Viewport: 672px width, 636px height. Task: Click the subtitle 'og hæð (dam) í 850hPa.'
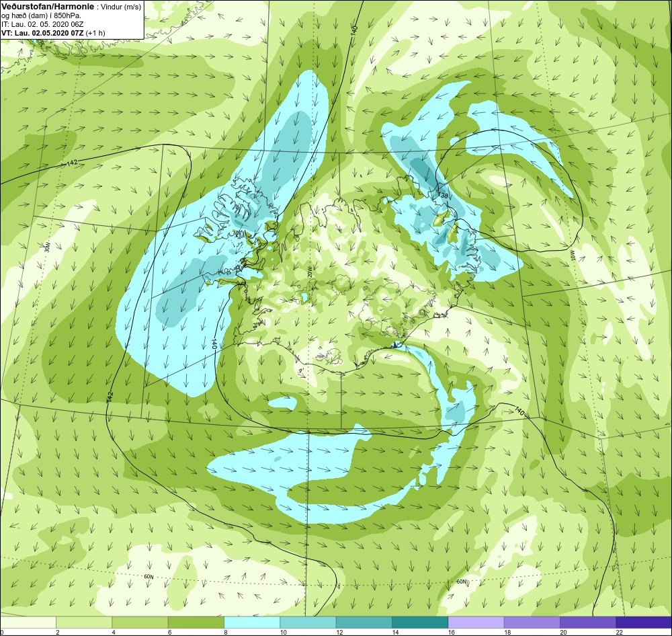[42, 16]
